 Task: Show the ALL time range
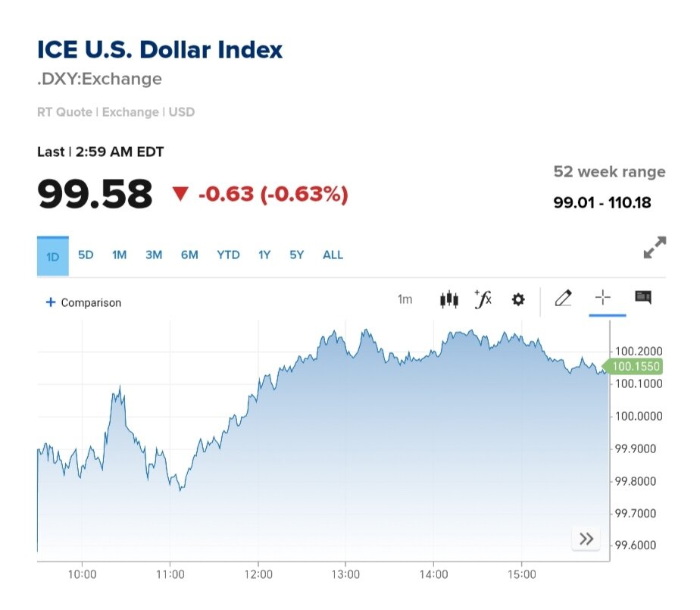(333, 255)
